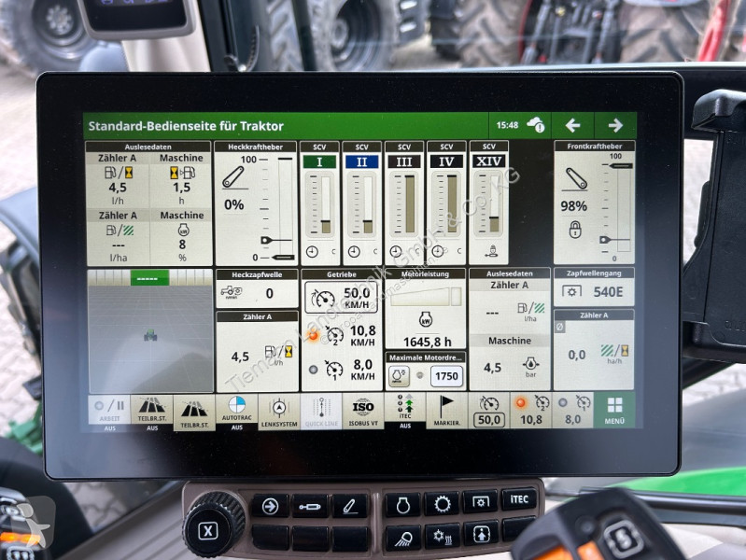
Task: Open the SCV I control tile
Action: coord(319,203)
